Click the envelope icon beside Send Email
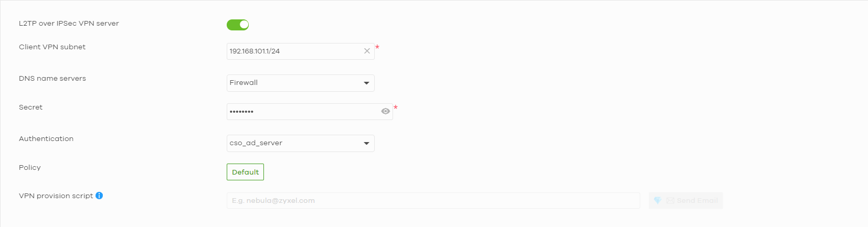The width and height of the screenshot is (868, 227). [x=670, y=201]
